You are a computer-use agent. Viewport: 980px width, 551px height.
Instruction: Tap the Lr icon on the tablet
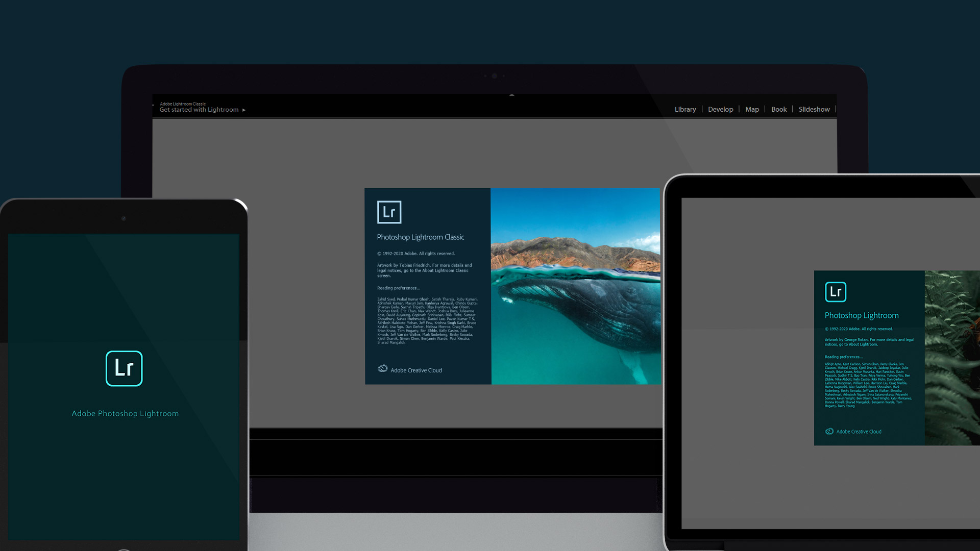tap(124, 368)
